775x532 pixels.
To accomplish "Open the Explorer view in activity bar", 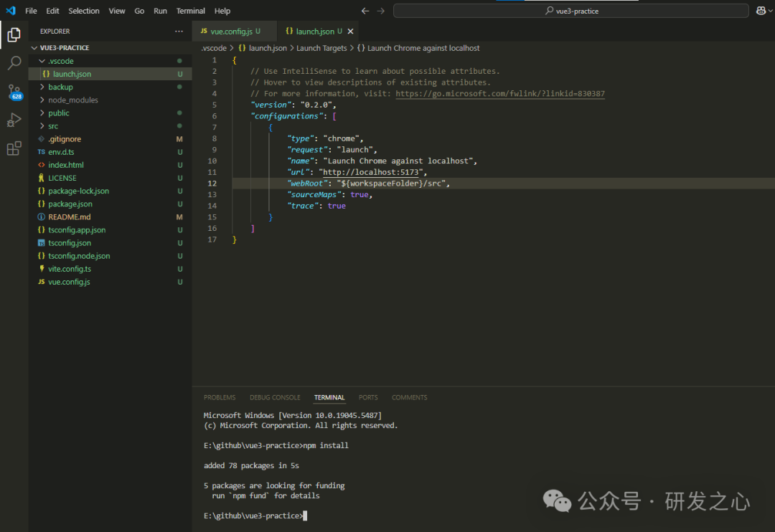I will point(14,34).
